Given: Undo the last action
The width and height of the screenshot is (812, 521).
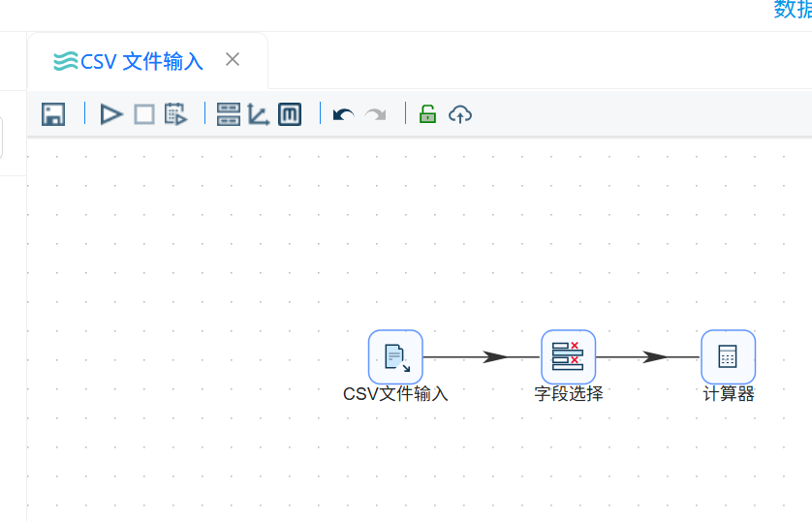Looking at the screenshot, I should tap(343, 114).
